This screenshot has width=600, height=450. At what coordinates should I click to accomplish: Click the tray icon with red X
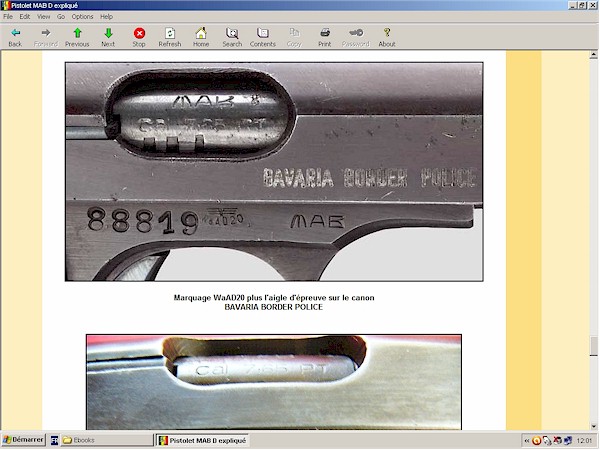(x=558, y=441)
